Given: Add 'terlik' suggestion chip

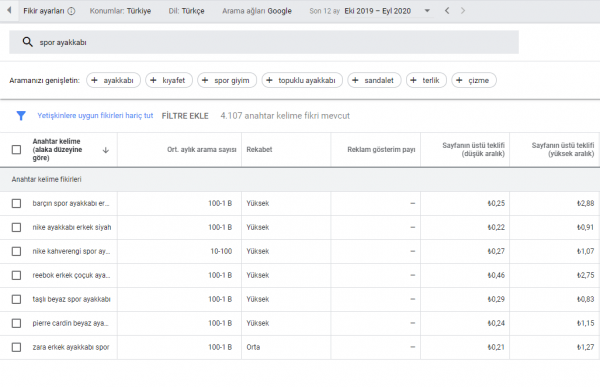Looking at the screenshot, I should pos(426,80).
